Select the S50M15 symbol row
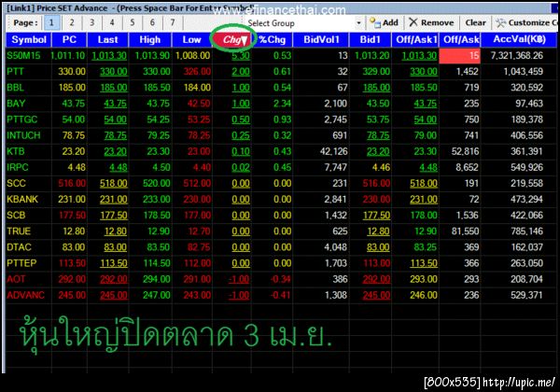This screenshot has width=560, height=392. pos(23,56)
